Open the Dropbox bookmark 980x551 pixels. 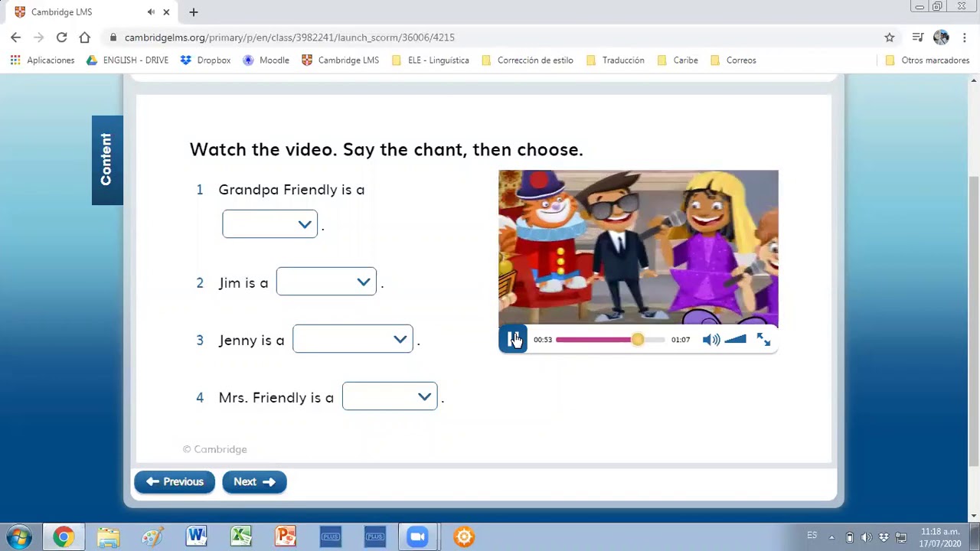tap(205, 60)
